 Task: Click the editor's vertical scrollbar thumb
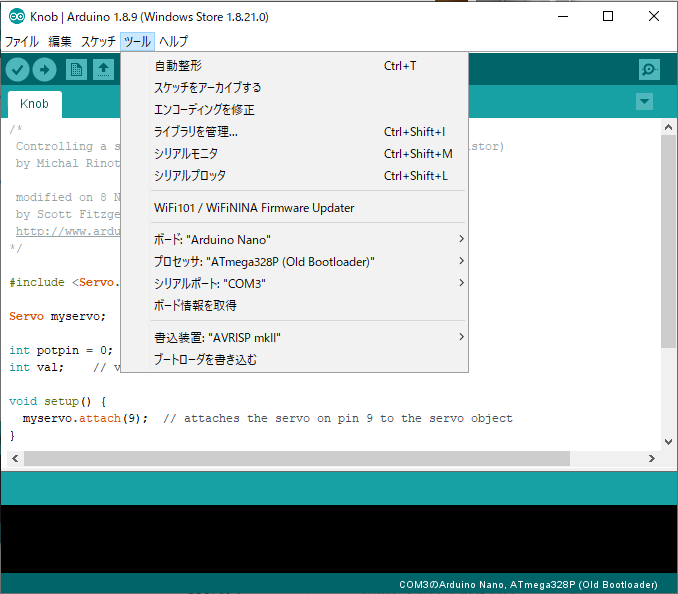tap(668, 241)
